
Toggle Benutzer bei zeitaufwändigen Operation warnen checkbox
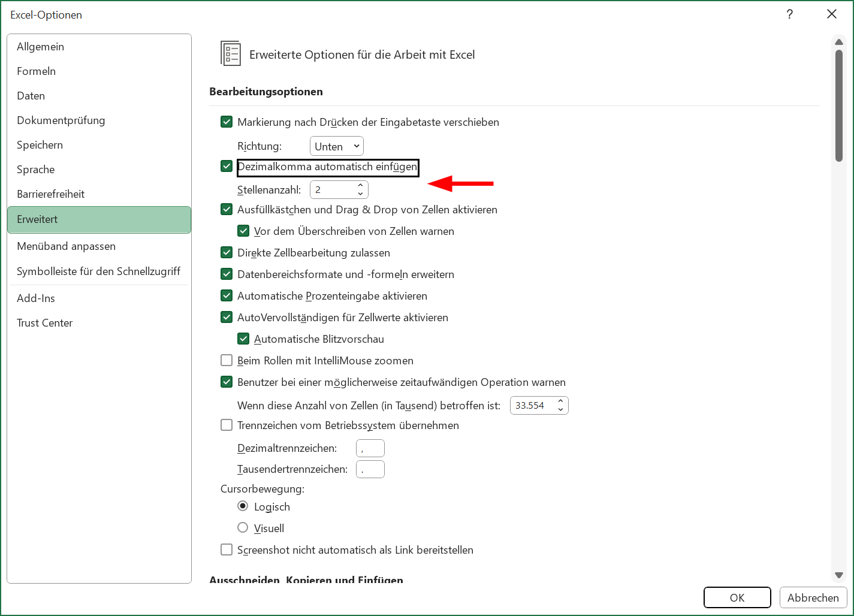227,382
